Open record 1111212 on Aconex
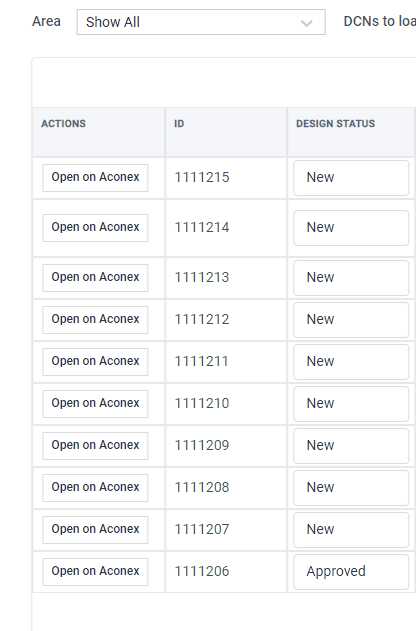The image size is (416, 631). (x=95, y=320)
